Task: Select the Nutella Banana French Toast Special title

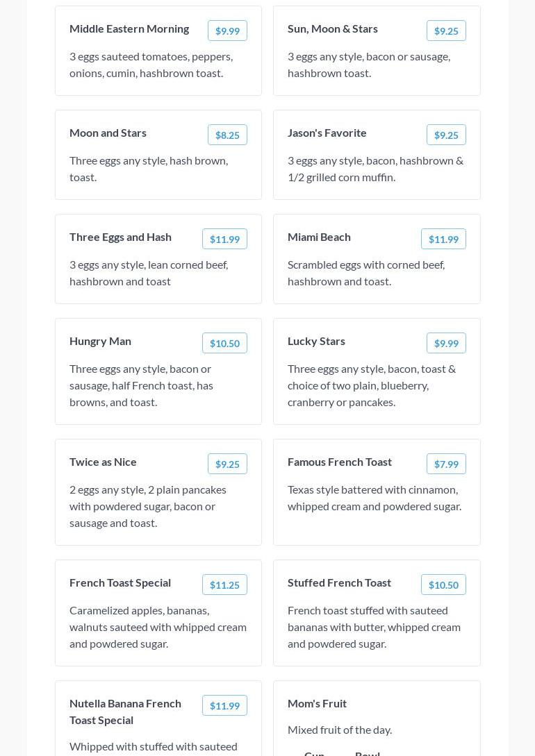Action: [125, 712]
